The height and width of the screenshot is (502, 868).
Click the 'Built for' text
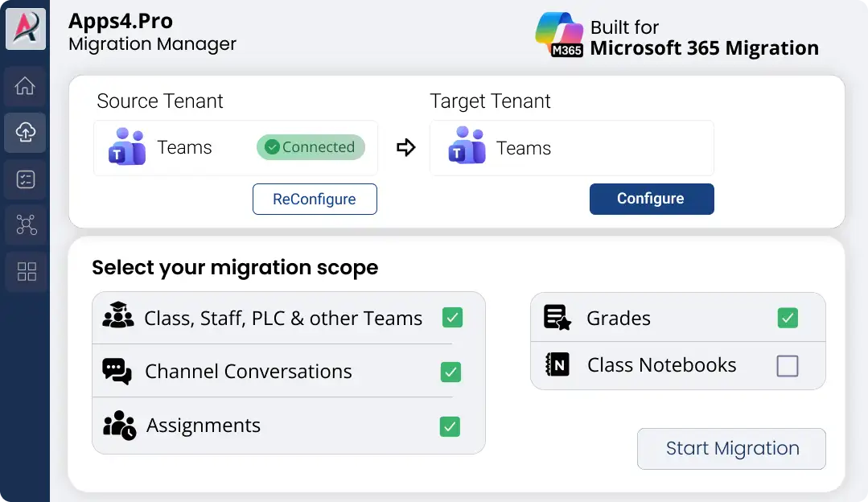tap(624, 27)
